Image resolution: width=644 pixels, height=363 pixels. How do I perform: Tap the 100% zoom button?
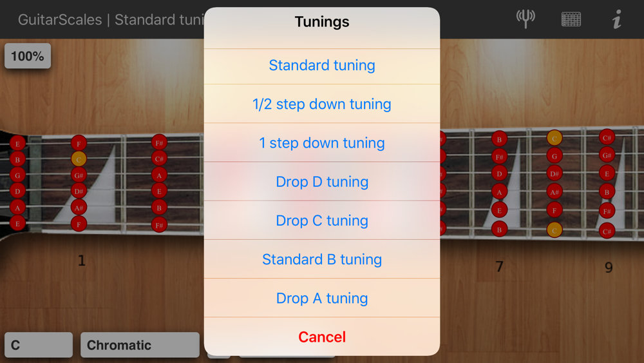tap(28, 56)
